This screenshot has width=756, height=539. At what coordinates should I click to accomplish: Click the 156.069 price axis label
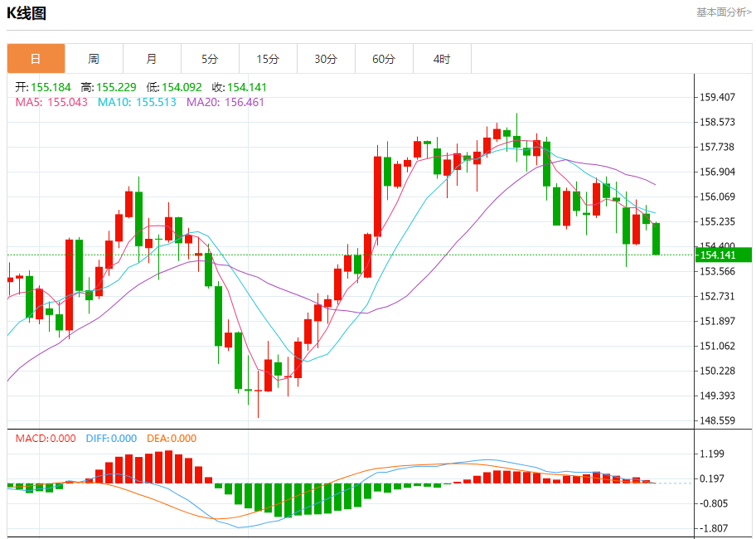click(x=717, y=197)
